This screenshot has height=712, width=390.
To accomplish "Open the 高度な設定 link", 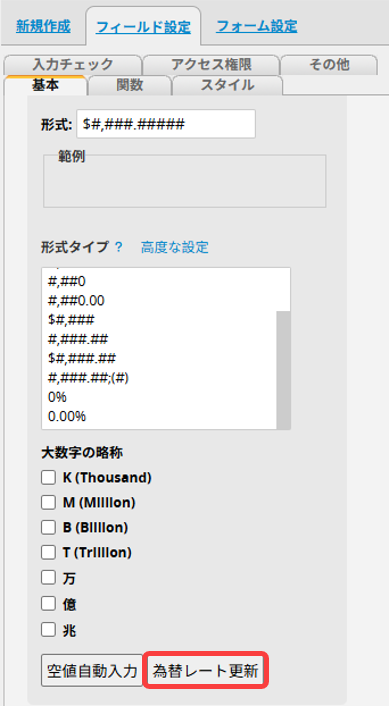I will tap(175, 247).
